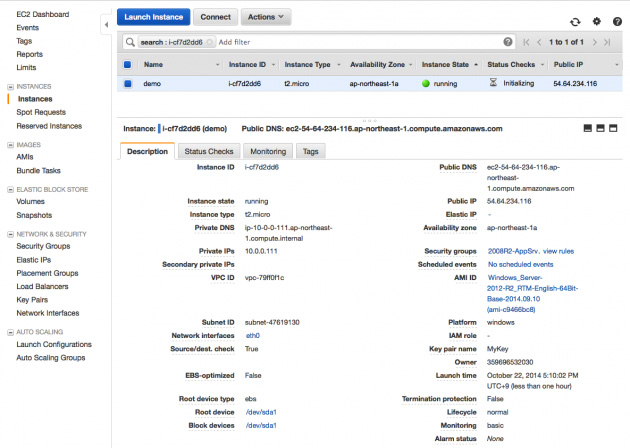The height and width of the screenshot is (448, 630).
Task: Maximize the details pane layout icon
Action: click(613, 128)
